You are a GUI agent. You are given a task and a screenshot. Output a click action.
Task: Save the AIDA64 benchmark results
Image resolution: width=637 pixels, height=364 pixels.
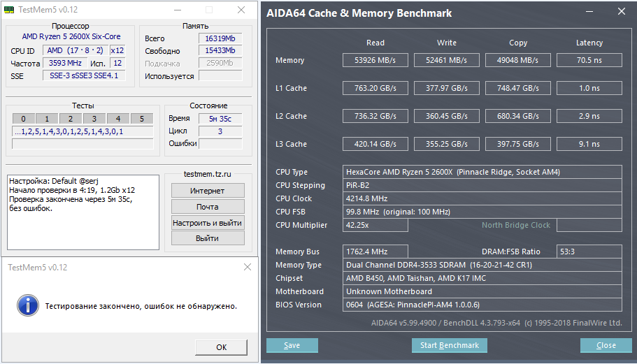pyautogui.click(x=292, y=345)
